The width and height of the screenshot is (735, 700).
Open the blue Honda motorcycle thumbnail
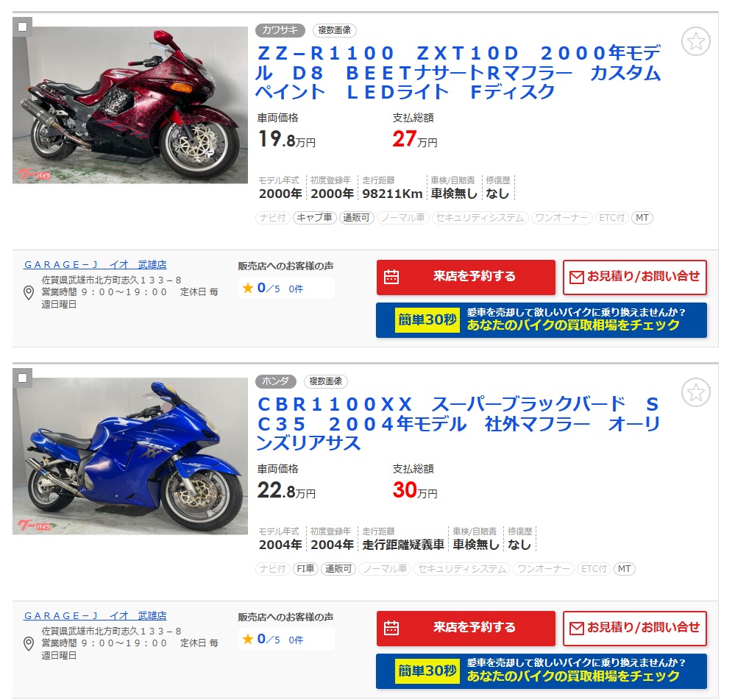point(129,456)
